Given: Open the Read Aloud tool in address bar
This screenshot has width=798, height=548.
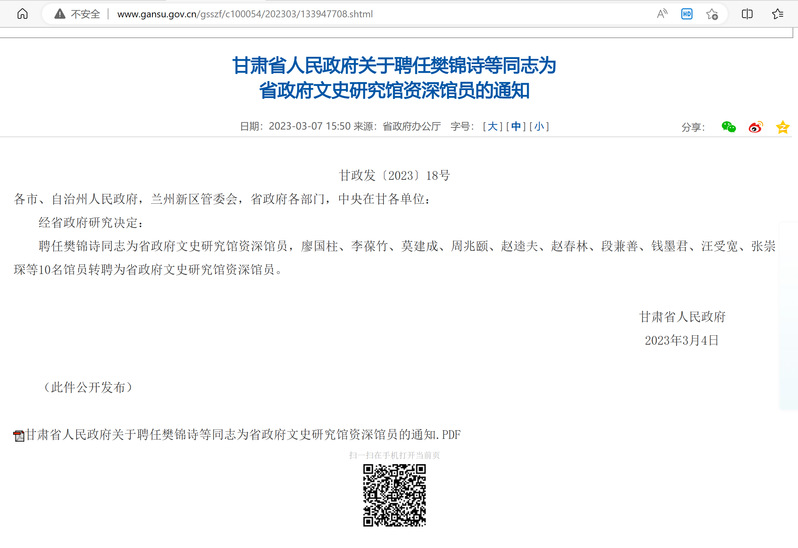Looking at the screenshot, I should click(x=662, y=14).
